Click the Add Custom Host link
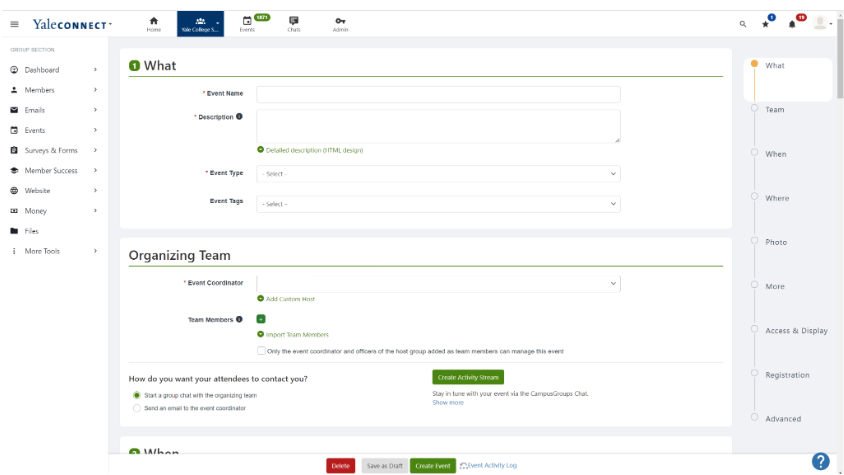This screenshot has width=844, height=475. [290, 299]
